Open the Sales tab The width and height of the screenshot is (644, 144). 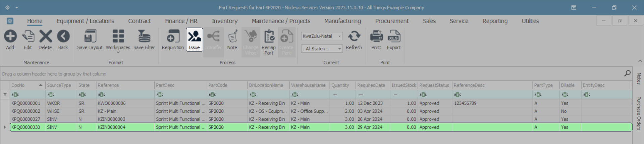429,21
